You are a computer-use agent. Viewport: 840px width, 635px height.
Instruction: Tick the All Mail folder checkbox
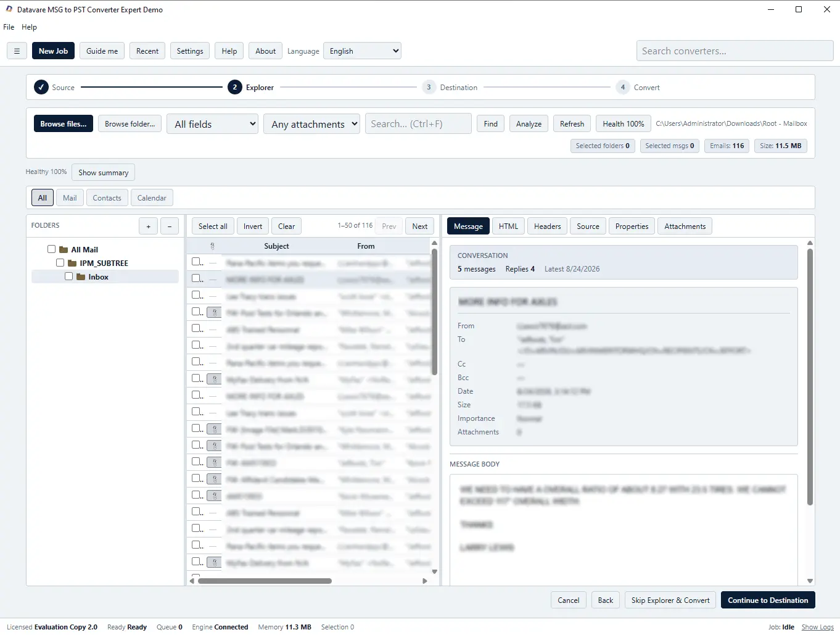coord(52,249)
